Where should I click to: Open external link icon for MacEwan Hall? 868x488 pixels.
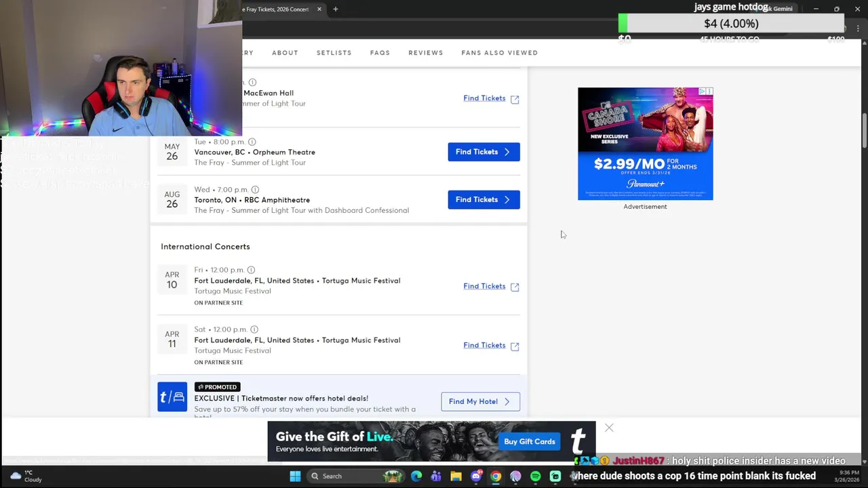coord(515,99)
